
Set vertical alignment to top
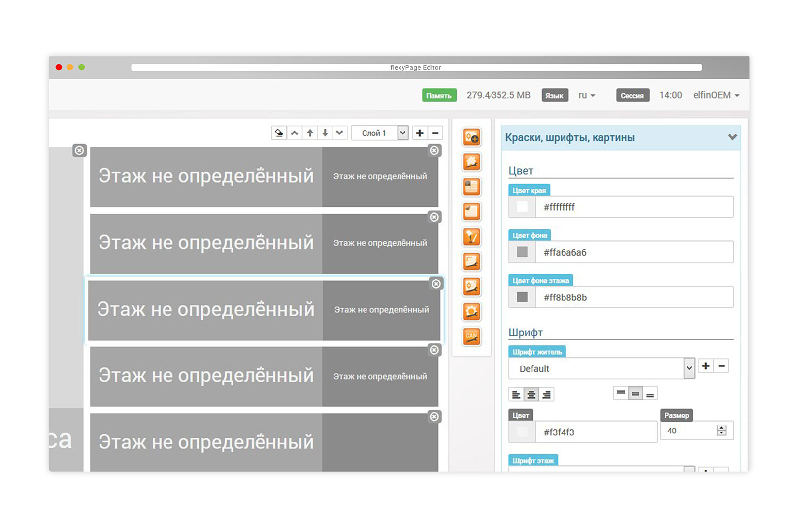click(x=621, y=393)
